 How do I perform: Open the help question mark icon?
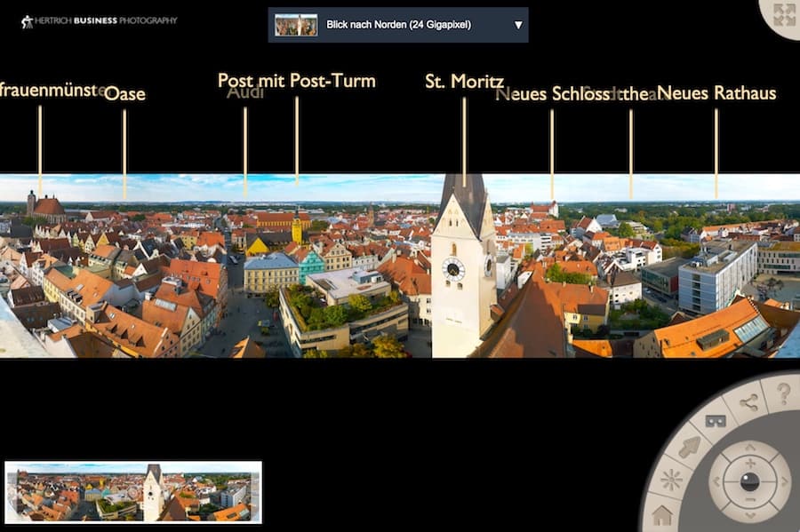pos(783,394)
